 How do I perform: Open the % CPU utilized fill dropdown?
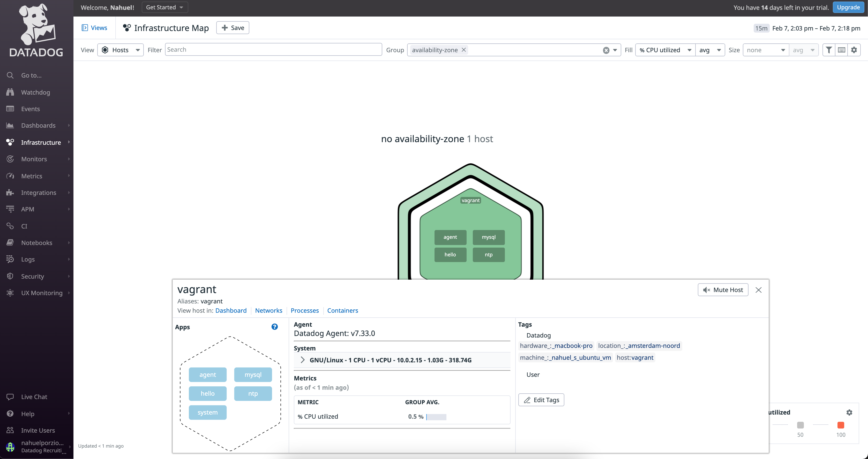point(665,50)
